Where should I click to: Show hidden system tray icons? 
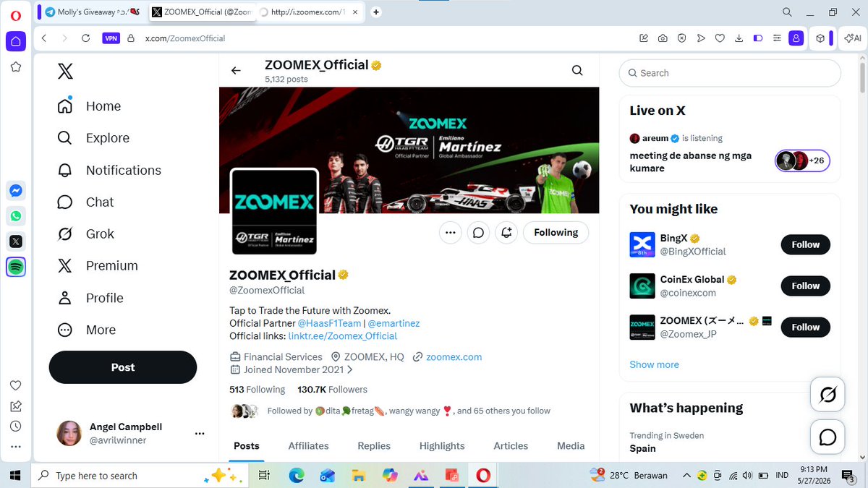pos(686,475)
